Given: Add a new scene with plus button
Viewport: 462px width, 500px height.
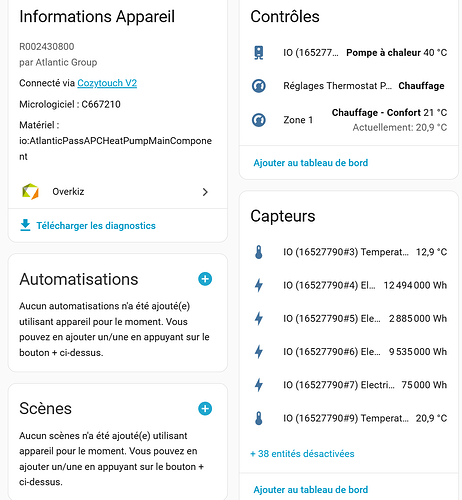Looking at the screenshot, I should pos(205,409).
